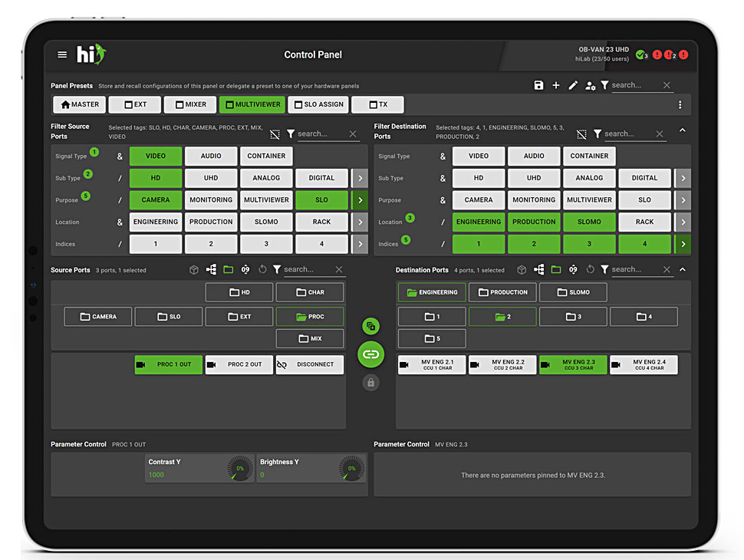Expand more destination Indices options
The height and width of the screenshot is (560, 744).
[x=683, y=244]
